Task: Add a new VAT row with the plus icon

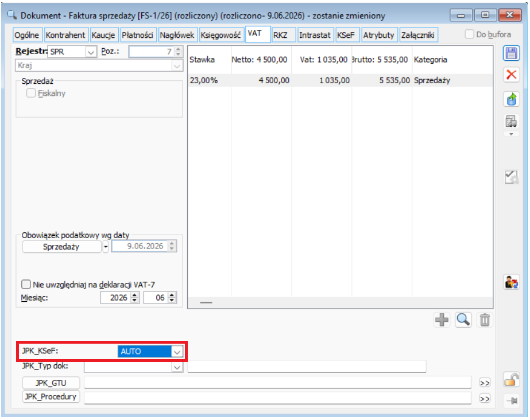Action: point(442,320)
